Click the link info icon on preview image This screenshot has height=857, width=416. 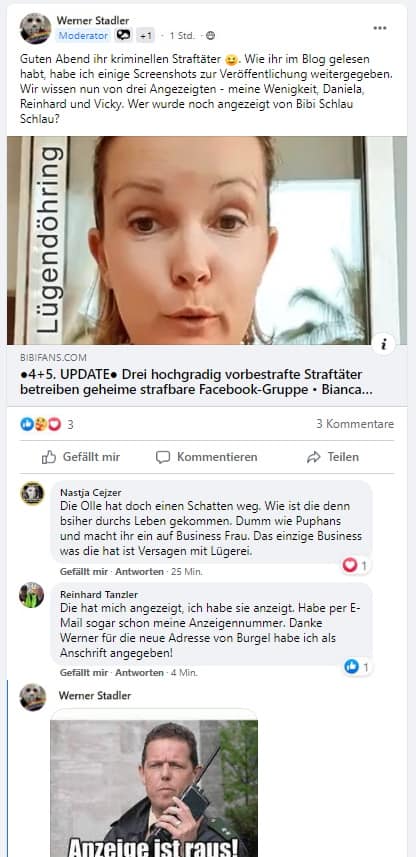(384, 344)
